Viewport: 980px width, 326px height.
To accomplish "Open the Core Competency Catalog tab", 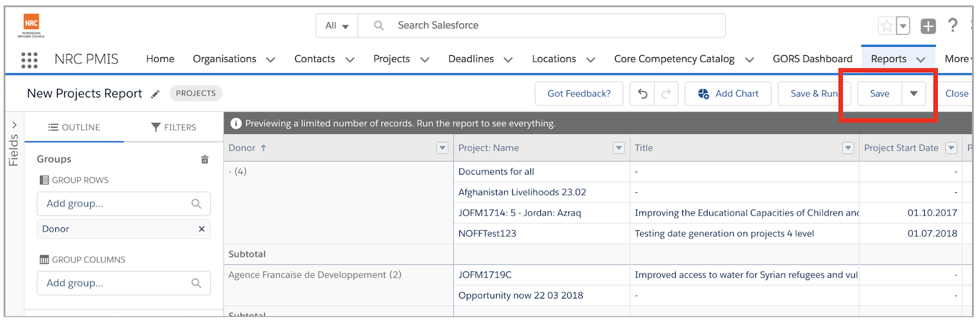I will pyautogui.click(x=674, y=59).
